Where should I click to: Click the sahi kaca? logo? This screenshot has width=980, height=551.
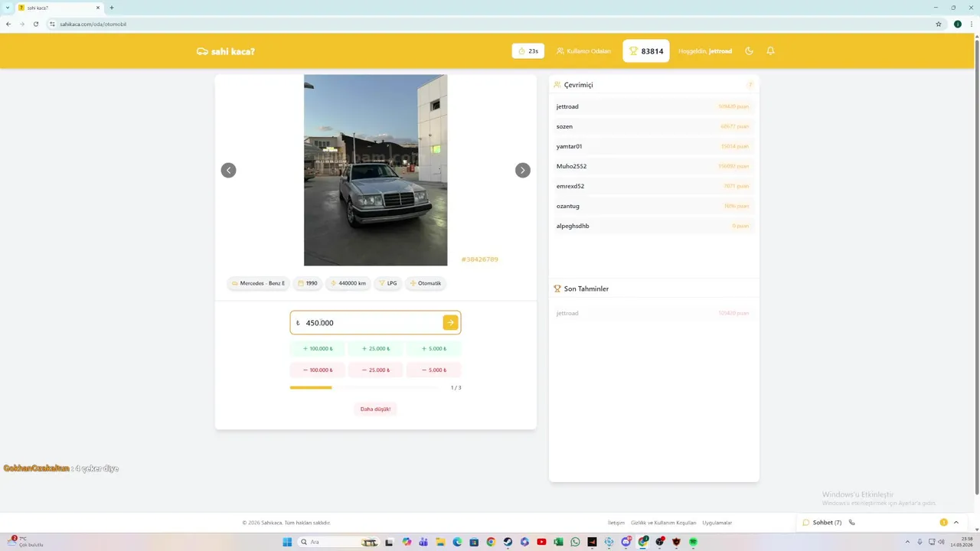click(226, 51)
